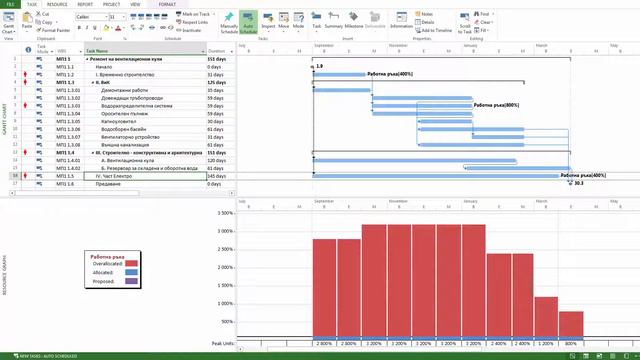This screenshot has width=640, height=360.
Task: Click the Font group dialog launcher
Action: click(x=125, y=39)
